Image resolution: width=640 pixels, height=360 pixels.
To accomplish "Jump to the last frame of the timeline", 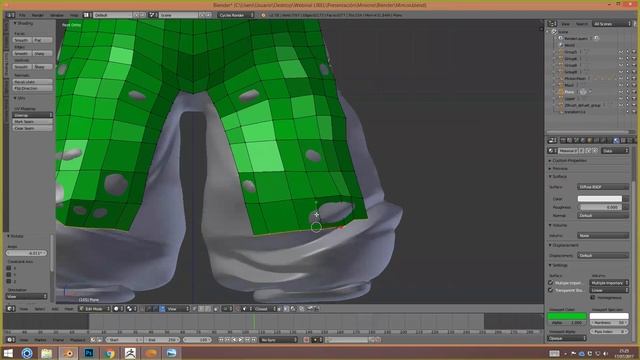I will pyautogui.click(x=254, y=340).
